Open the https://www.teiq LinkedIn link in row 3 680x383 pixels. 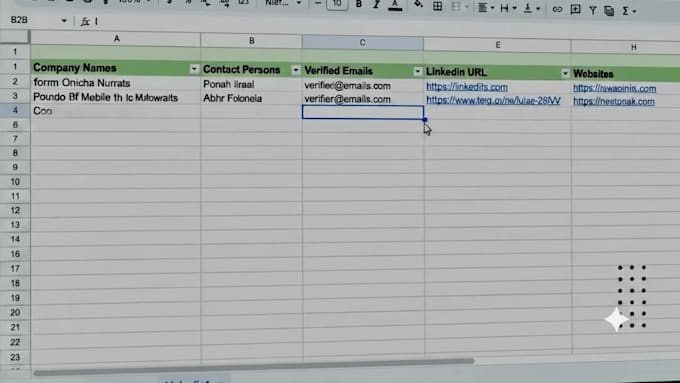pyautogui.click(x=493, y=101)
